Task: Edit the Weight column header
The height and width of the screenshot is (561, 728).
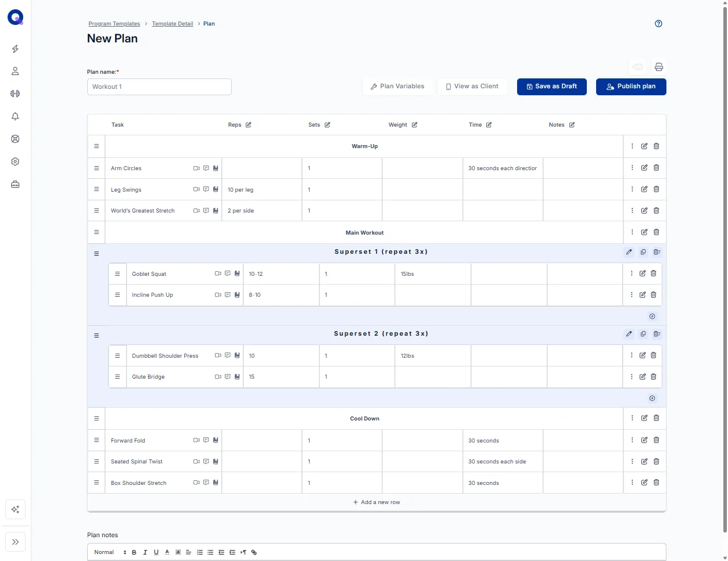Action: [x=414, y=125]
